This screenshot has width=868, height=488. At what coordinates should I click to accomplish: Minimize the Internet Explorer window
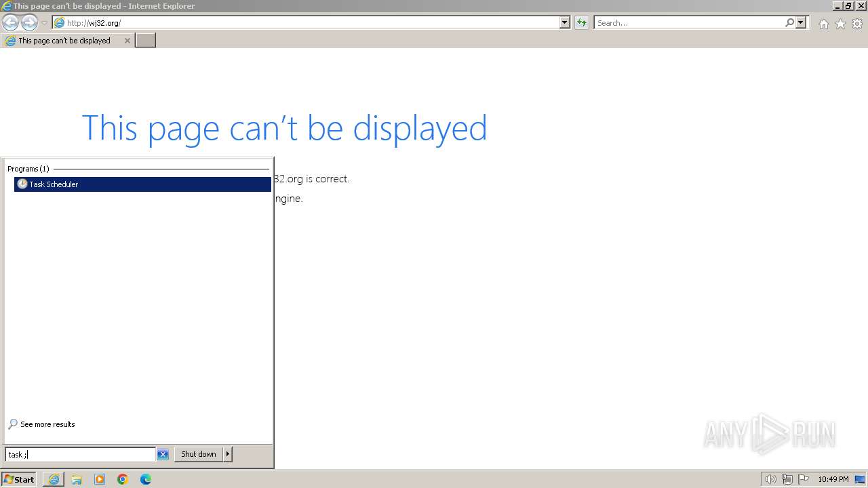click(x=838, y=5)
